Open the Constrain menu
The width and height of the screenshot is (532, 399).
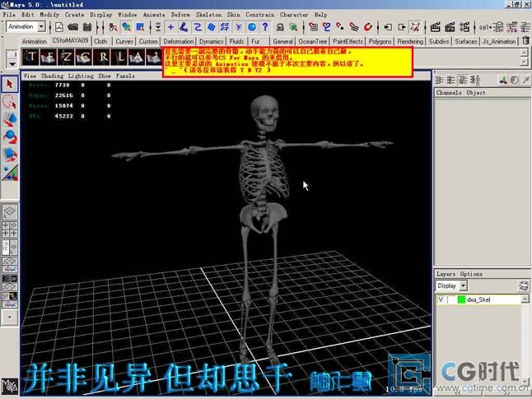pos(260,15)
